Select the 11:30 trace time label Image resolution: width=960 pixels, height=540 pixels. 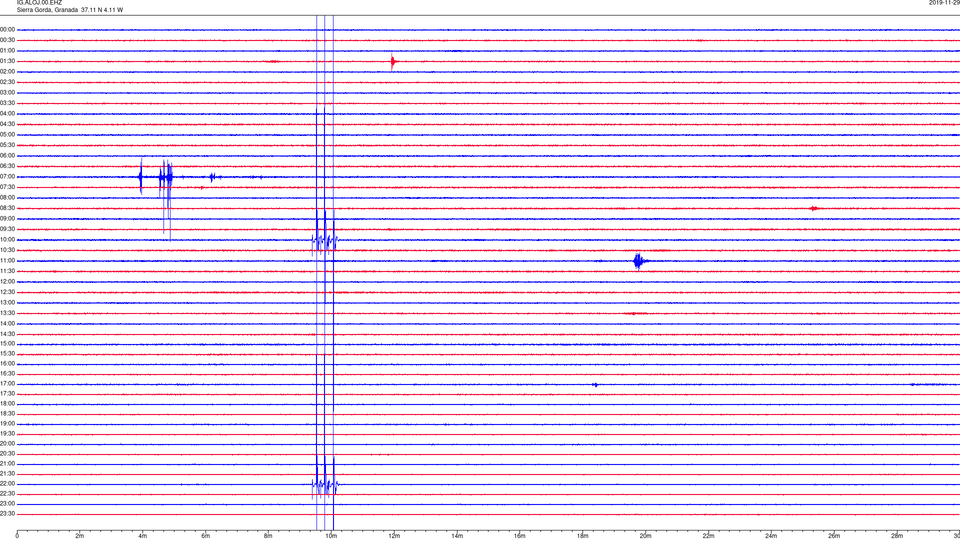[x=7, y=271]
